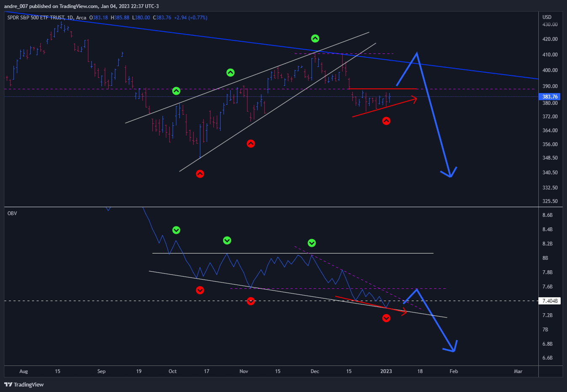Click the 7.2B OBV axis label

(x=547, y=315)
